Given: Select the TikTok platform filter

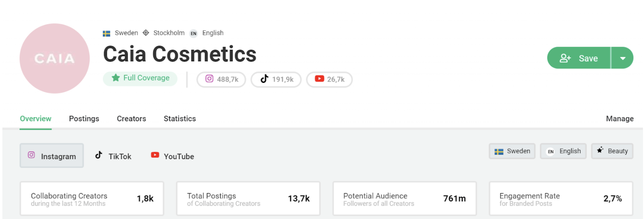Looking at the screenshot, I should click(113, 156).
